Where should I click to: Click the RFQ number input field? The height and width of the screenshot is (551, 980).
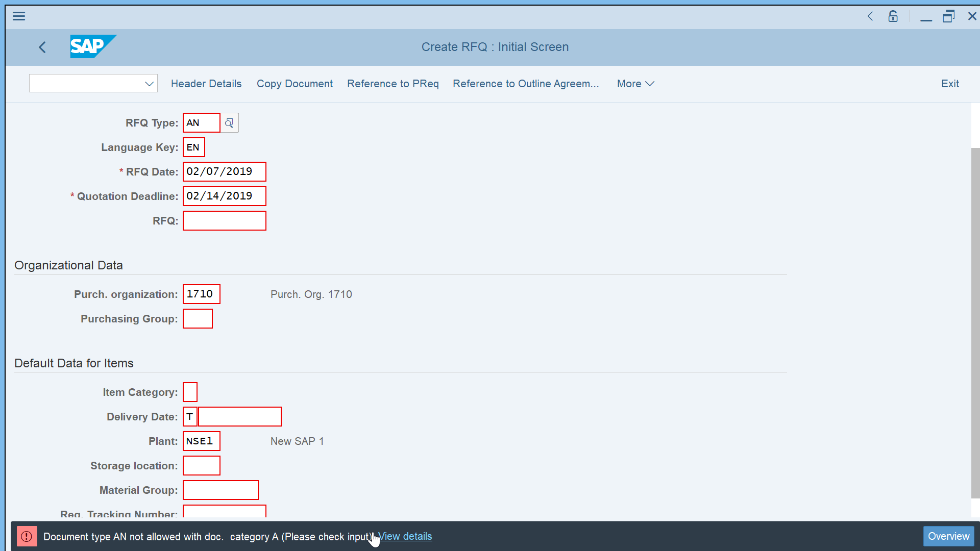224,221
